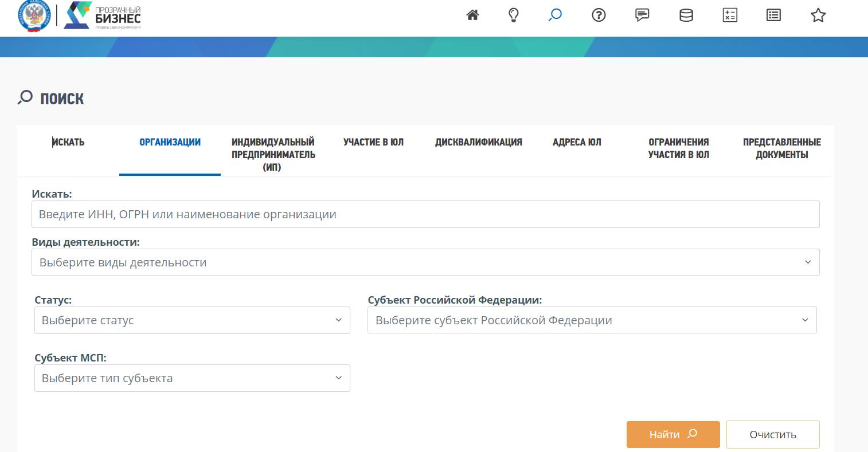
Task: Expand the Виды деятельности dropdown
Action: point(425,262)
